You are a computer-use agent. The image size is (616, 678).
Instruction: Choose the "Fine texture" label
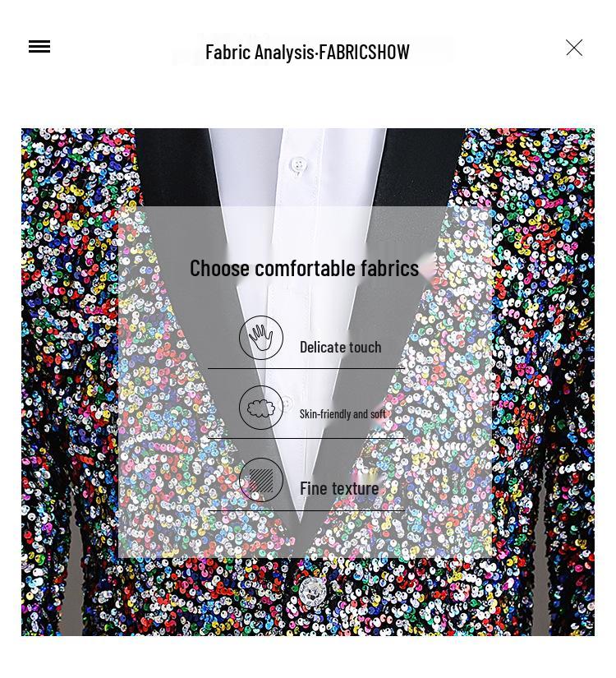(x=339, y=489)
